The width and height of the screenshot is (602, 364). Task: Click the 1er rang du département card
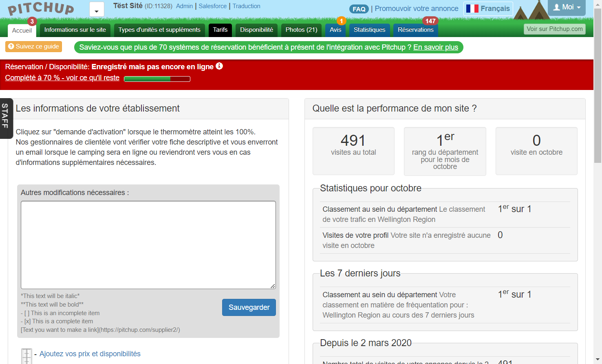click(445, 151)
